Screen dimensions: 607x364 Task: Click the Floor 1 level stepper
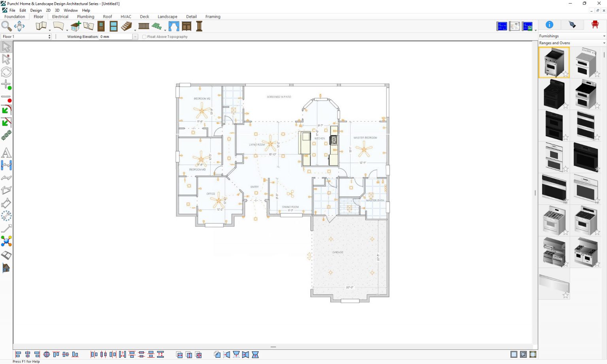[49, 36]
